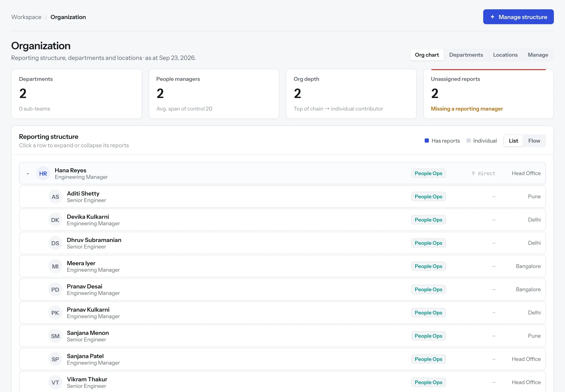Click the blue Has reports legend swatch
This screenshot has width=565, height=392.
click(427, 140)
